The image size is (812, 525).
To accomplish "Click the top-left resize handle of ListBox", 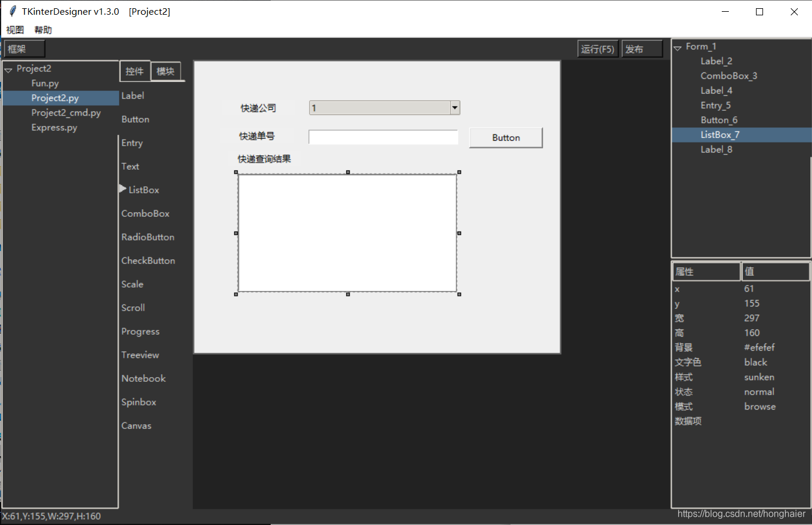I will pyautogui.click(x=236, y=172).
